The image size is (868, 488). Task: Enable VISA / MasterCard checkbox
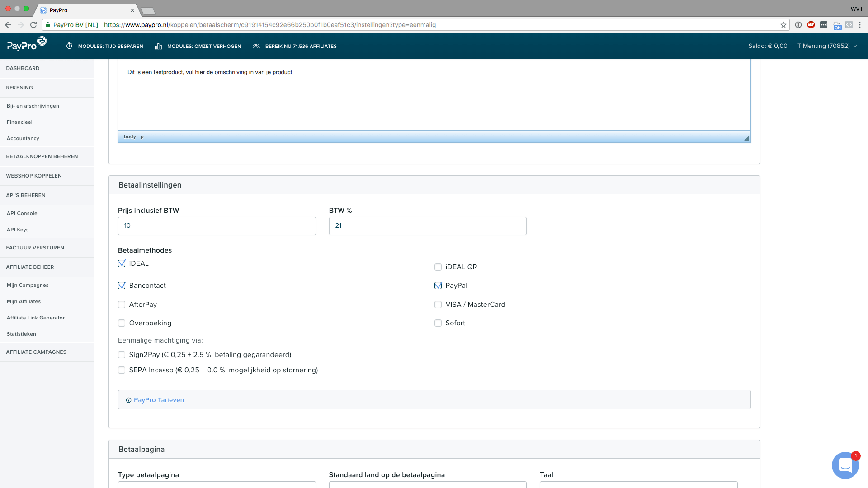438,305
